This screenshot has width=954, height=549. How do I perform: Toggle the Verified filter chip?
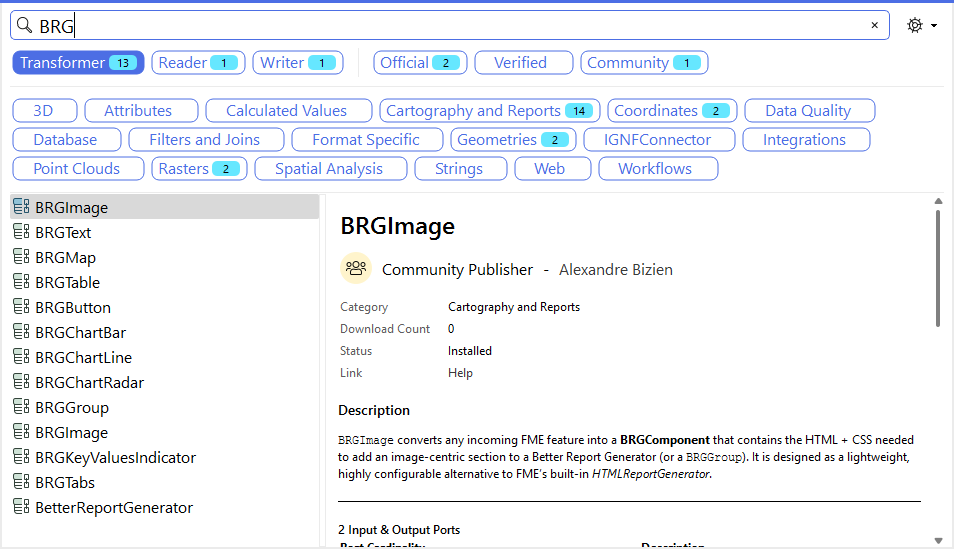[523, 63]
